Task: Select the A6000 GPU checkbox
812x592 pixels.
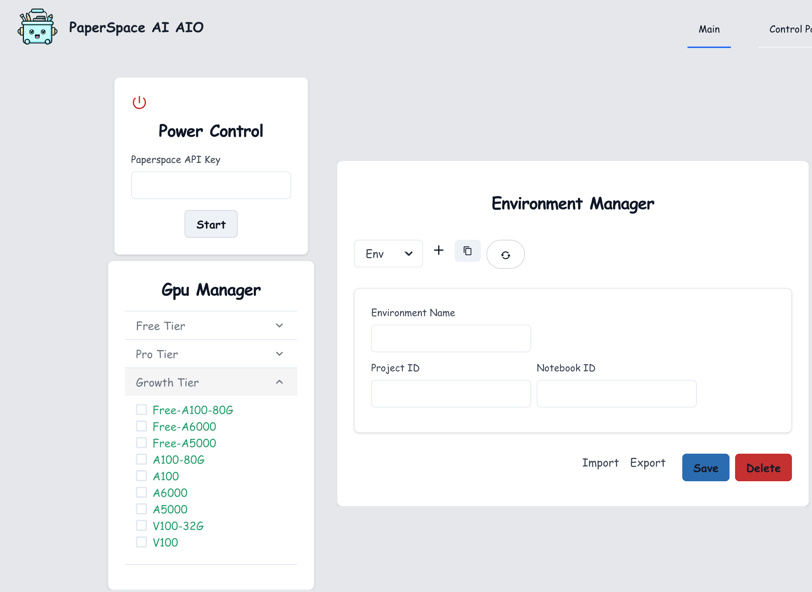Action: (141, 493)
